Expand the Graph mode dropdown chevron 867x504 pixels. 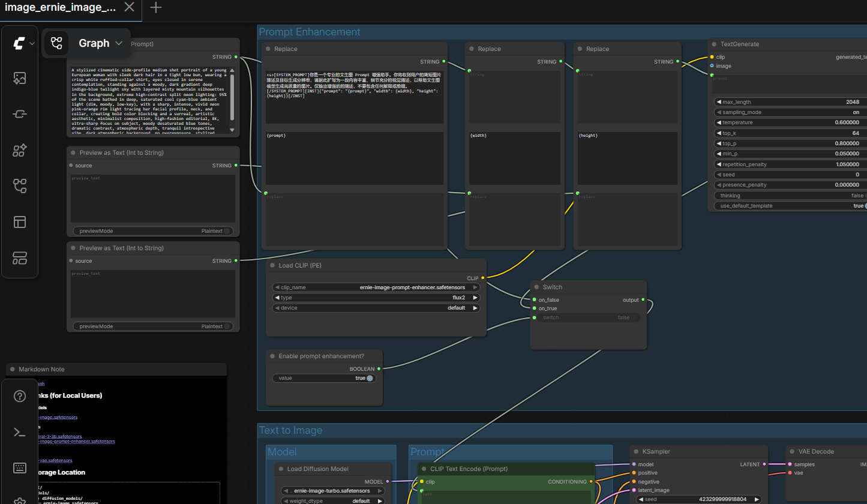coord(119,43)
